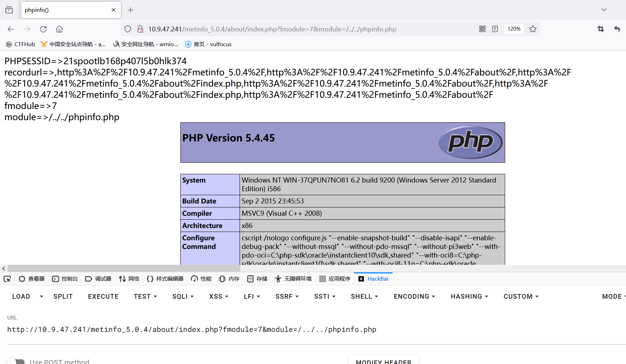Open the ENCODING dropdown menu
This screenshot has width=626, height=364.
(x=414, y=297)
